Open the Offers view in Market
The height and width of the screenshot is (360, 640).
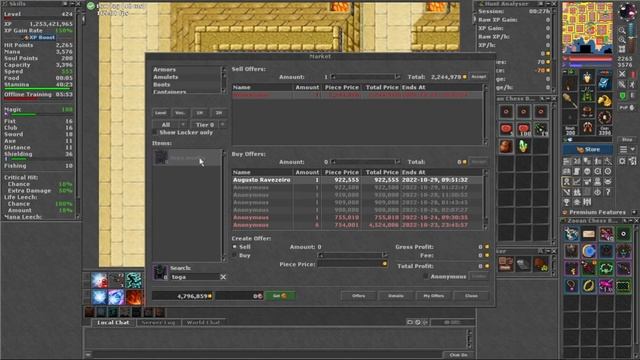pos(358,296)
